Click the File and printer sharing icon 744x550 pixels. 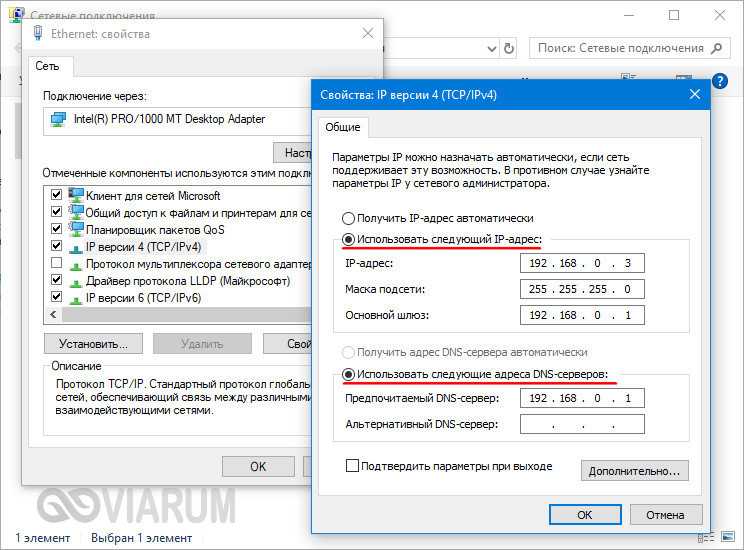pos(76,212)
